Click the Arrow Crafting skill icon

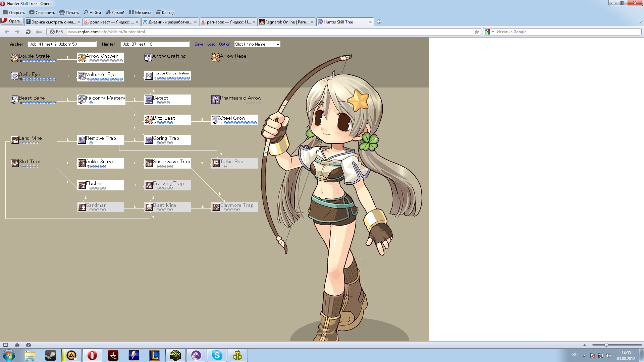point(148,58)
